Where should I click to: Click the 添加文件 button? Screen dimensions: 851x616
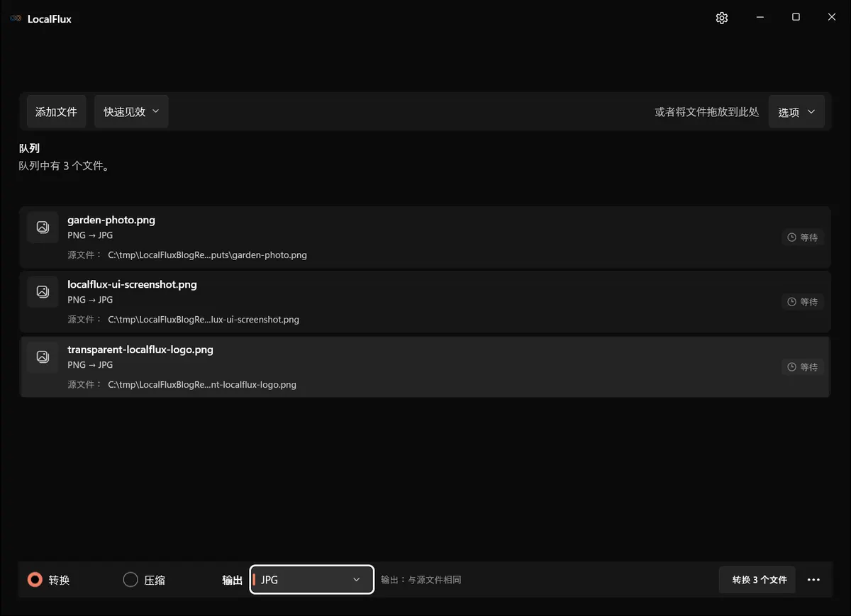point(56,111)
